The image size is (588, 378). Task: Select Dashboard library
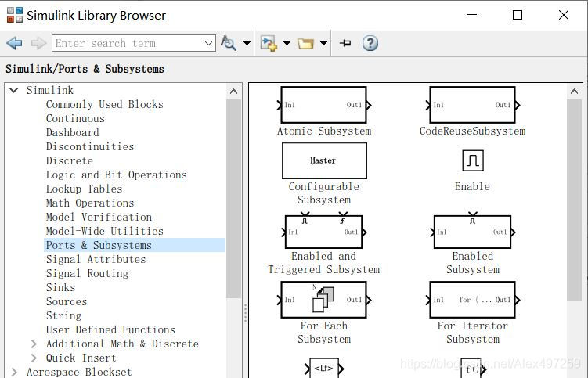point(72,133)
